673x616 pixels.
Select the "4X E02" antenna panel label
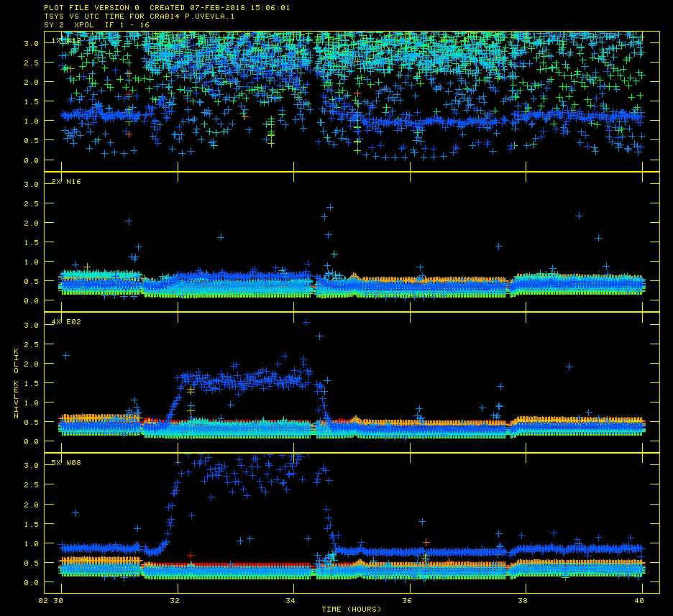tap(65, 322)
